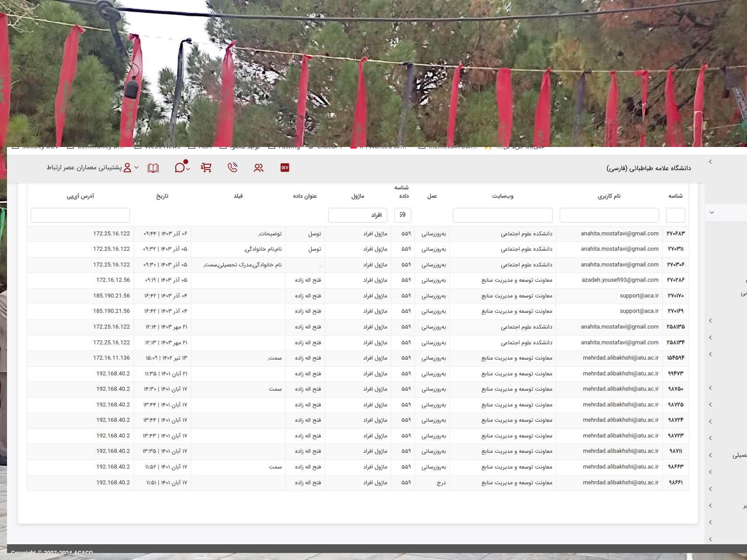Click log ID ۲۵۸۱۳۴

(676, 343)
